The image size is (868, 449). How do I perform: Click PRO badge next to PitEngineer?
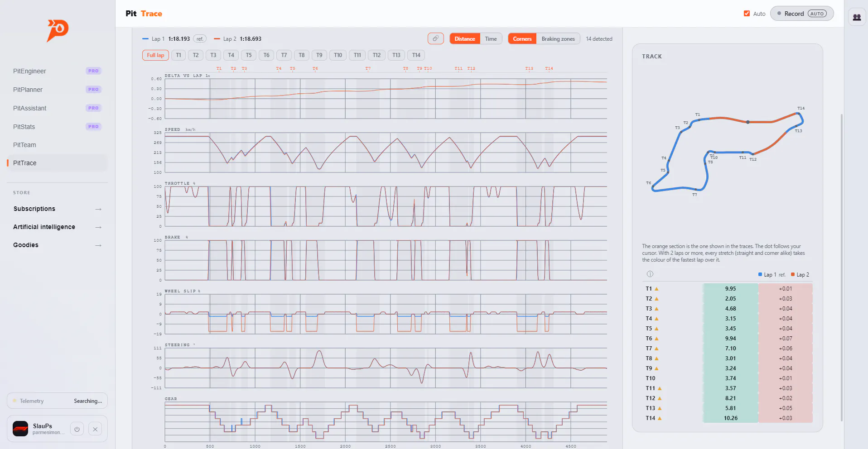[93, 71]
